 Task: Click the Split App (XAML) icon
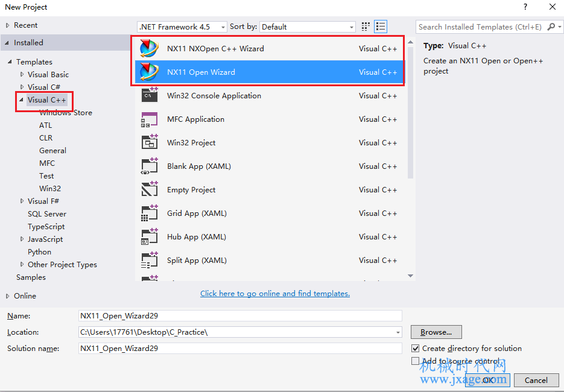pyautogui.click(x=150, y=261)
